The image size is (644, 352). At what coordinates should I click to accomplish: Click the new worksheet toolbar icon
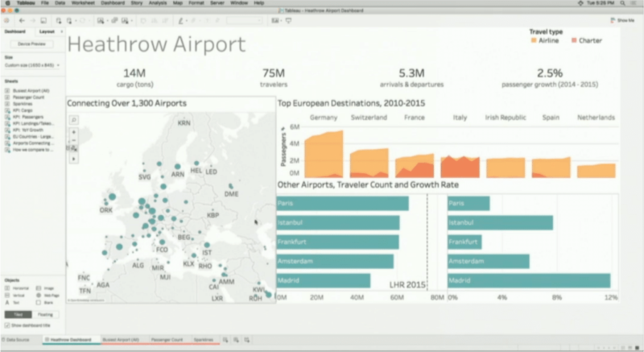point(100,20)
